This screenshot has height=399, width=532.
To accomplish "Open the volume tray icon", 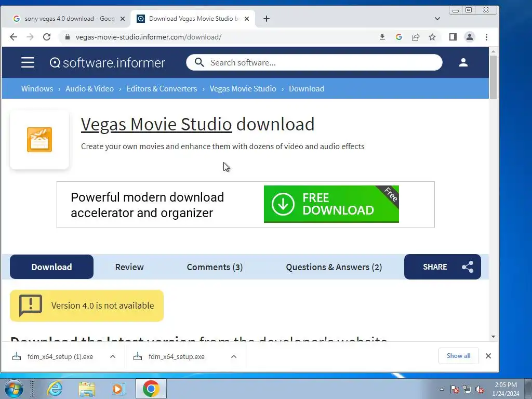I will (x=480, y=389).
